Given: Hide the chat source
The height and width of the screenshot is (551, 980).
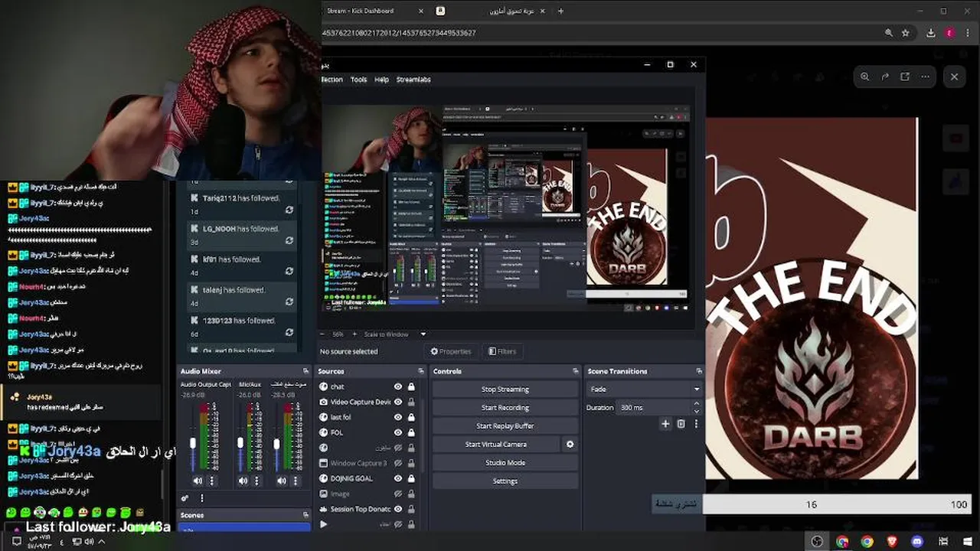Looking at the screenshot, I should pos(398,386).
